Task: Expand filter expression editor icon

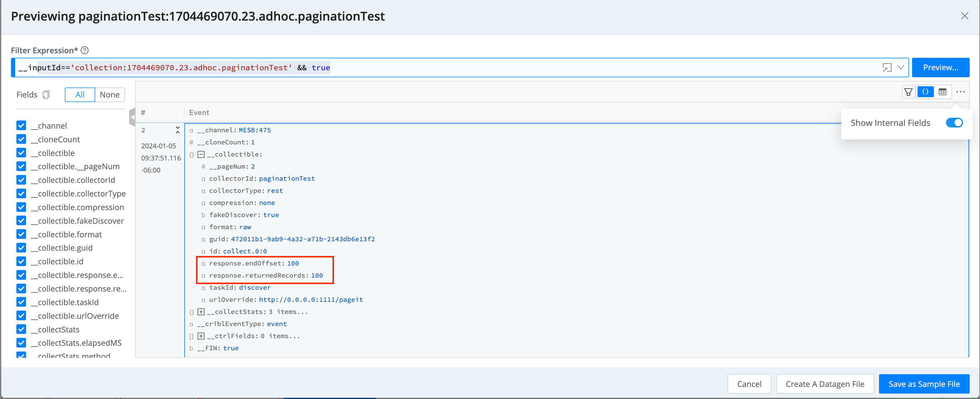Action: 887,68
